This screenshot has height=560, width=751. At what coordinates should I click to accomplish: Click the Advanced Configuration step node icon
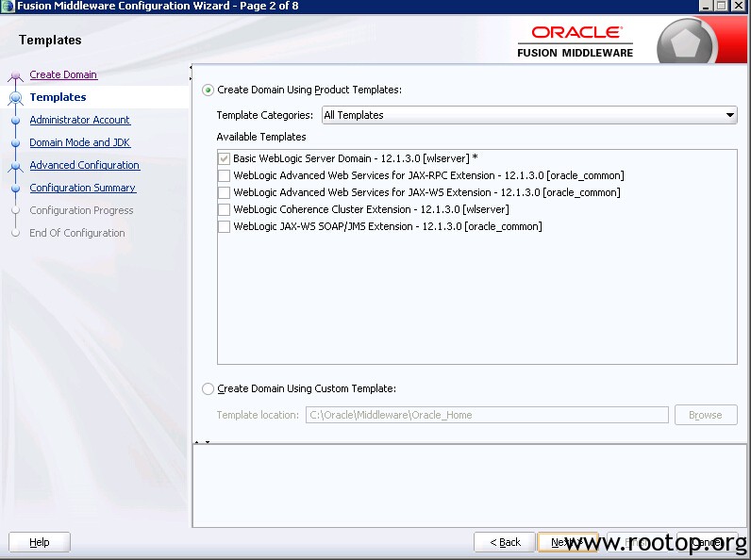point(15,166)
